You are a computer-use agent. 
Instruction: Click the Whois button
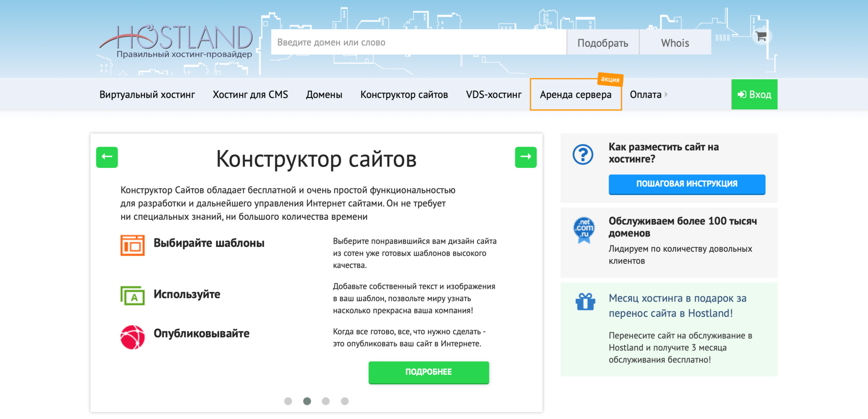[x=675, y=42]
